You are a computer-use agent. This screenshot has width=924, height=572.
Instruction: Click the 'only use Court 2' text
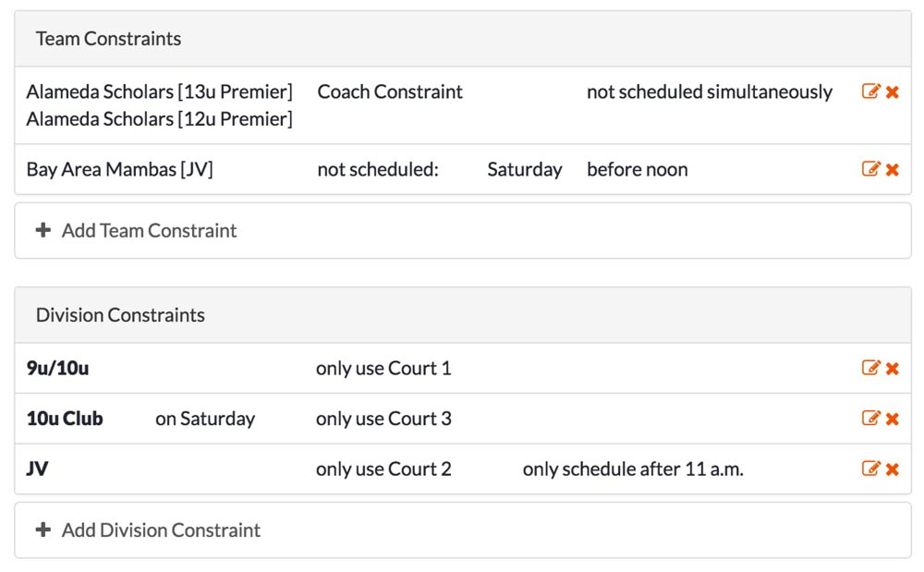point(383,469)
